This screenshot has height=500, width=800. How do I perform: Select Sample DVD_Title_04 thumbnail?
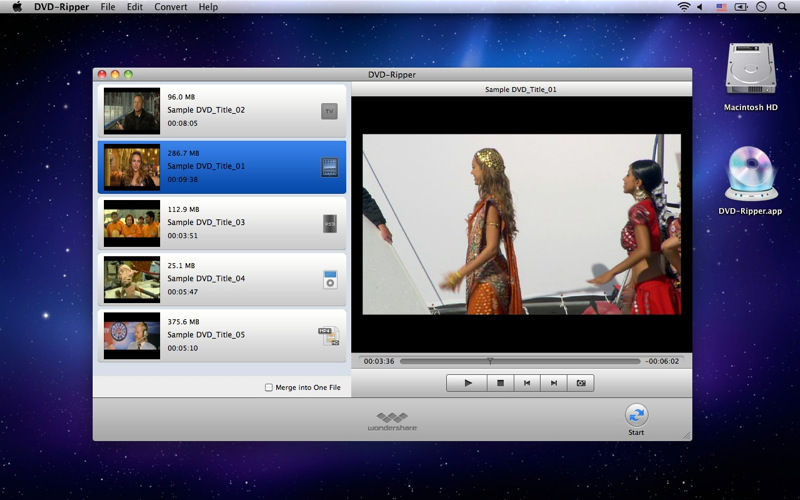pyautogui.click(x=132, y=280)
